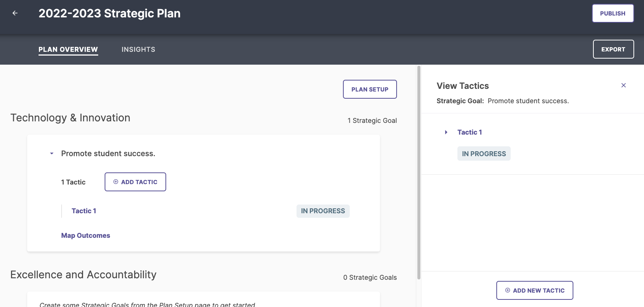Click the 2022-2023 Strategic Plan title

point(110,14)
